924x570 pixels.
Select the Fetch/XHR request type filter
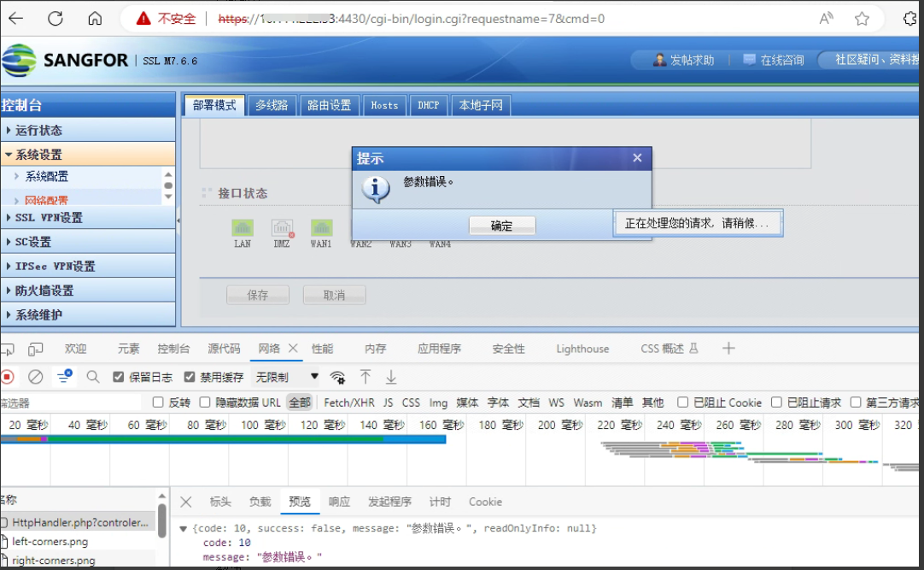[x=348, y=403]
